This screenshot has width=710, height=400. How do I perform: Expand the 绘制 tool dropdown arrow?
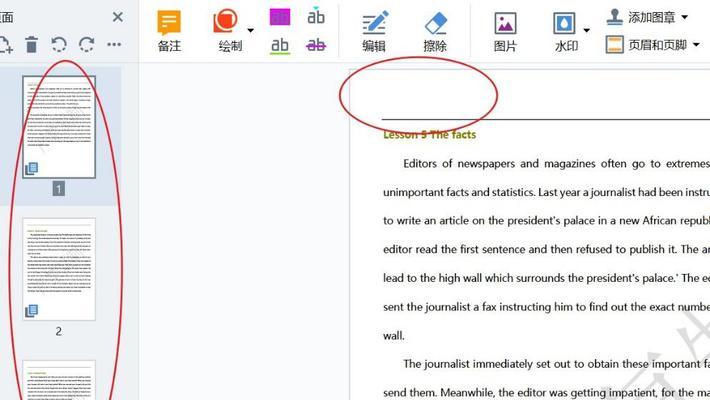250,30
